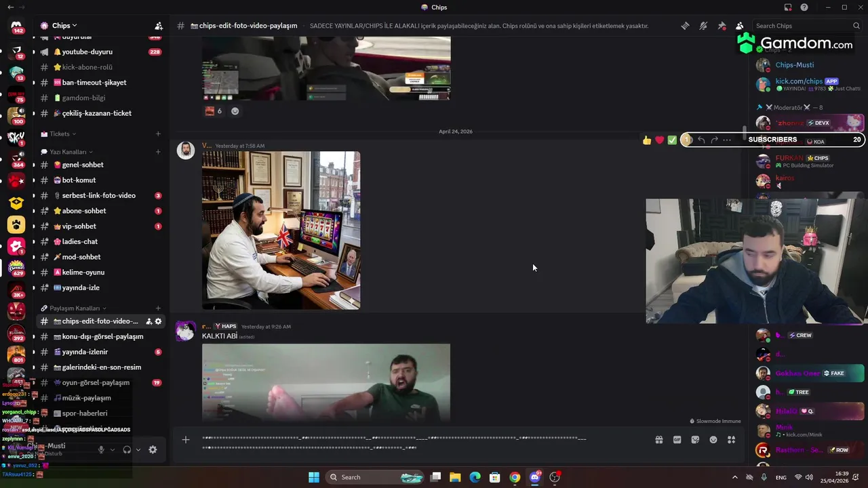Add green checkmark reaction to message
The image size is (868, 488).
pos(672,140)
